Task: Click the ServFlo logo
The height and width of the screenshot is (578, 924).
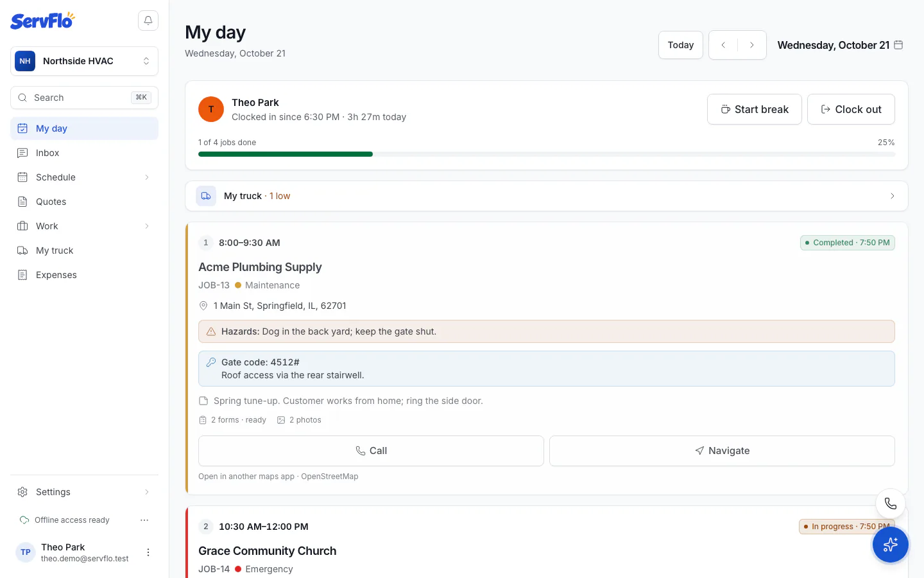Action: pyautogui.click(x=42, y=21)
